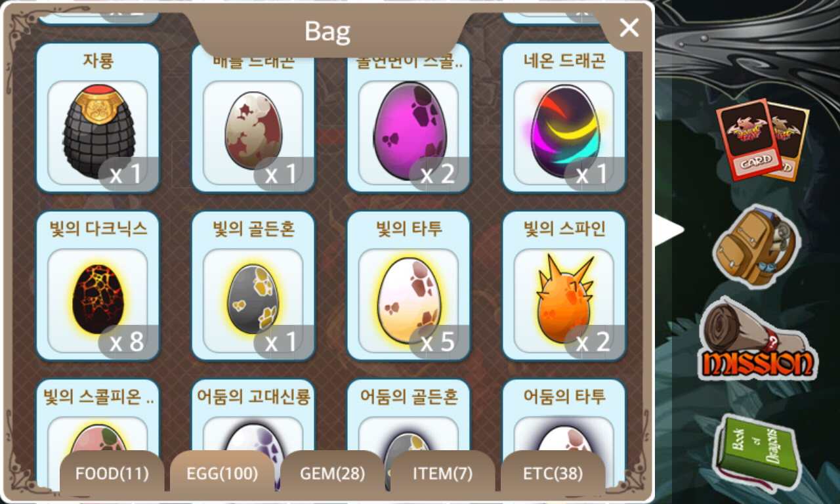Switch to the FOOD(11) tab

[112, 473]
